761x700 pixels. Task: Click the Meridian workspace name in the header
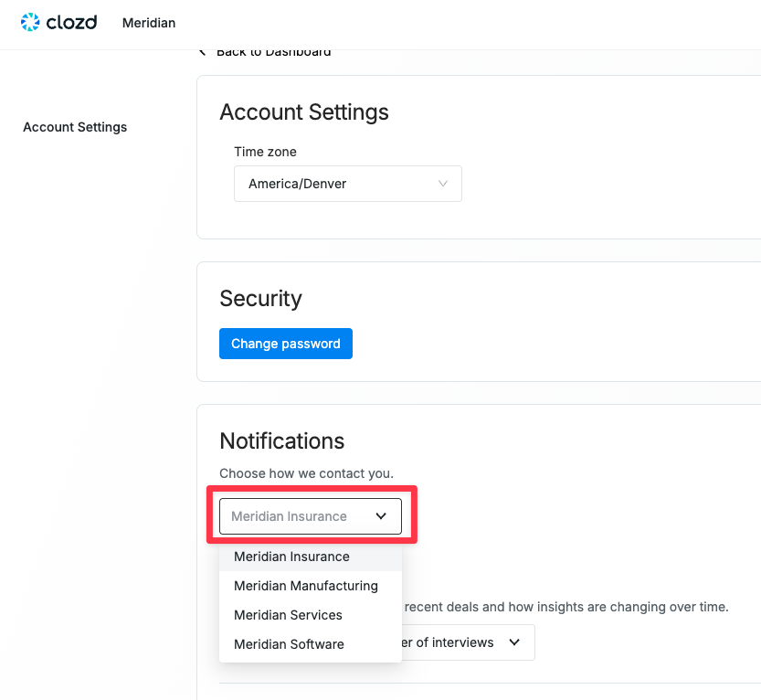click(148, 22)
